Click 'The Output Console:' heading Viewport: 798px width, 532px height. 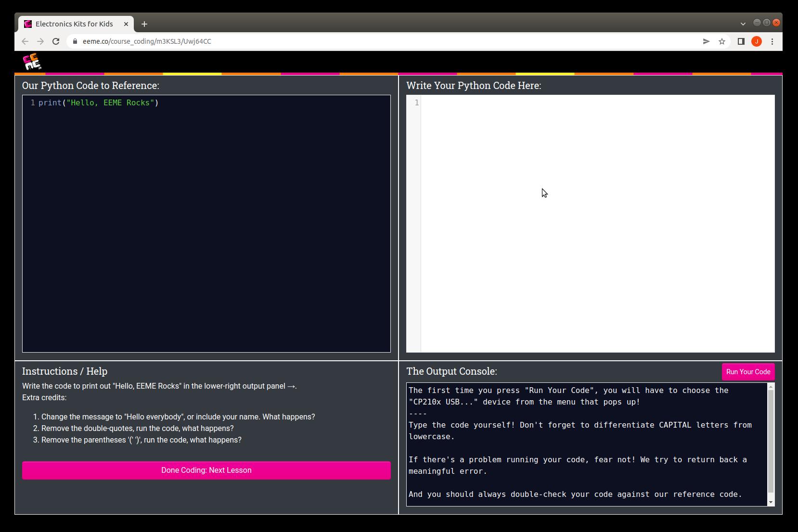coord(451,371)
